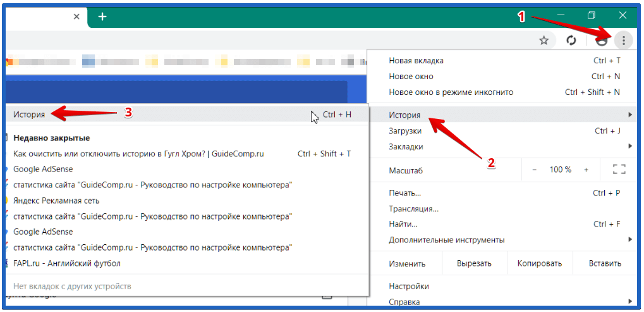The width and height of the screenshot is (644, 312).
Task: Click the Недавно закрытые header
Action: (52, 138)
